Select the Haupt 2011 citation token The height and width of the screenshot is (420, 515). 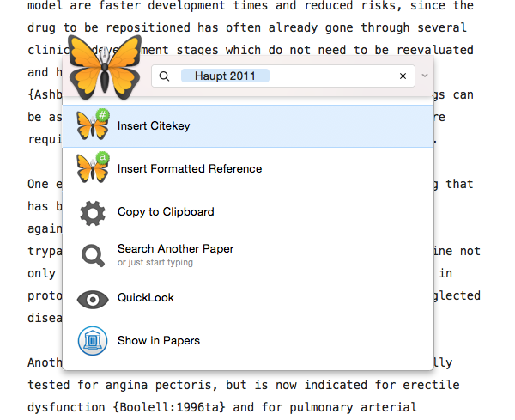(225, 76)
